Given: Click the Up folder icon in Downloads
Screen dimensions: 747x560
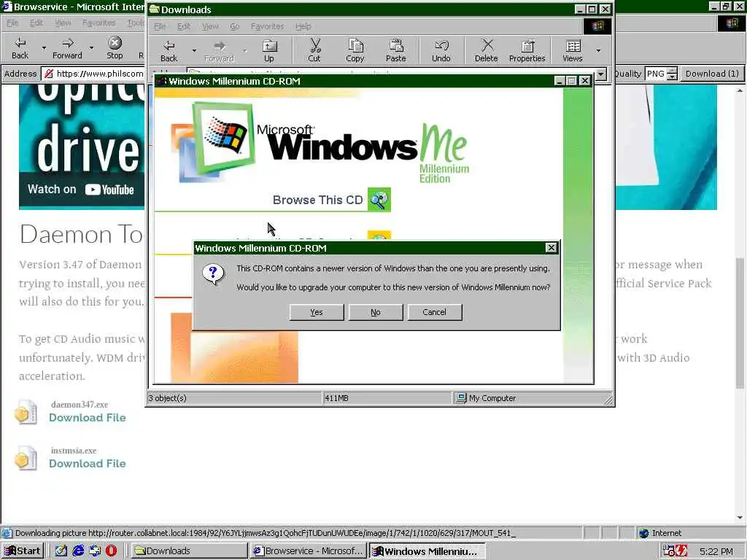Looking at the screenshot, I should click(269, 50).
